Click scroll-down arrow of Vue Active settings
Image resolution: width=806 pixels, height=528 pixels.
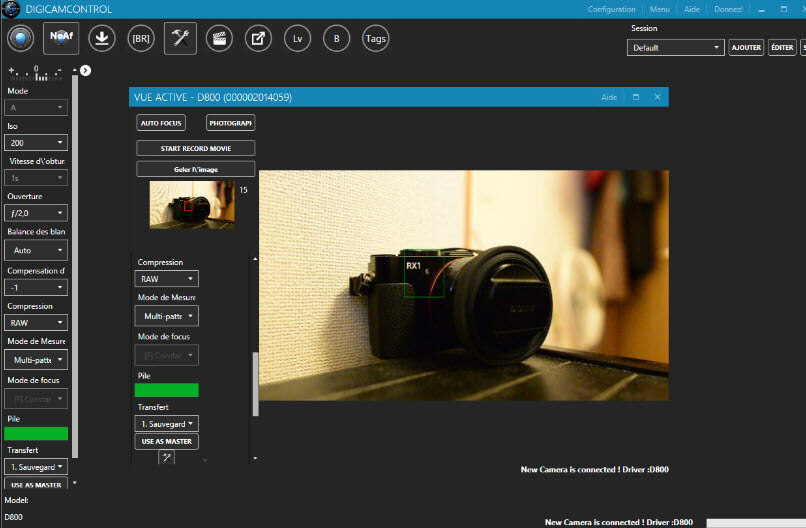point(255,458)
